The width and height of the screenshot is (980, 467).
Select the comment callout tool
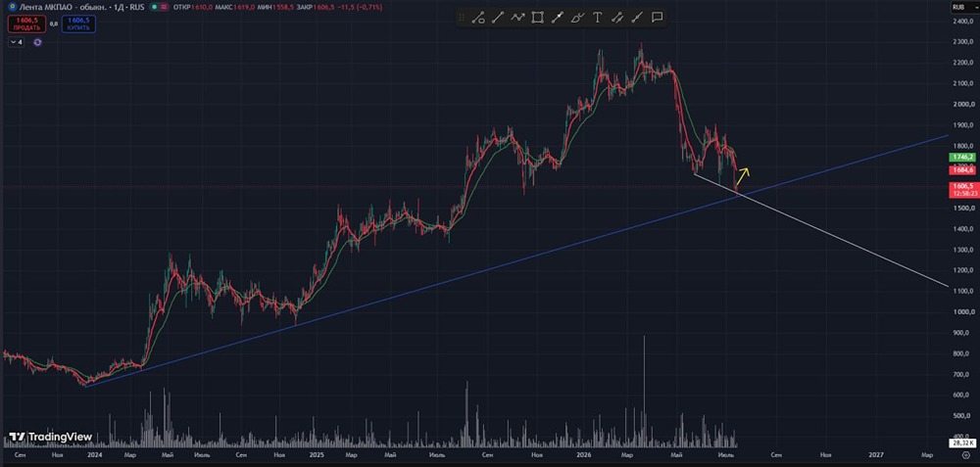coord(657,18)
